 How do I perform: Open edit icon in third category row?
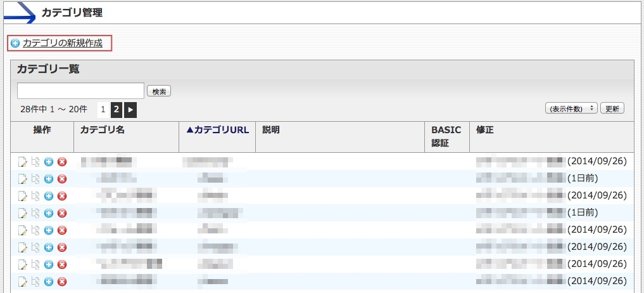tap(23, 196)
